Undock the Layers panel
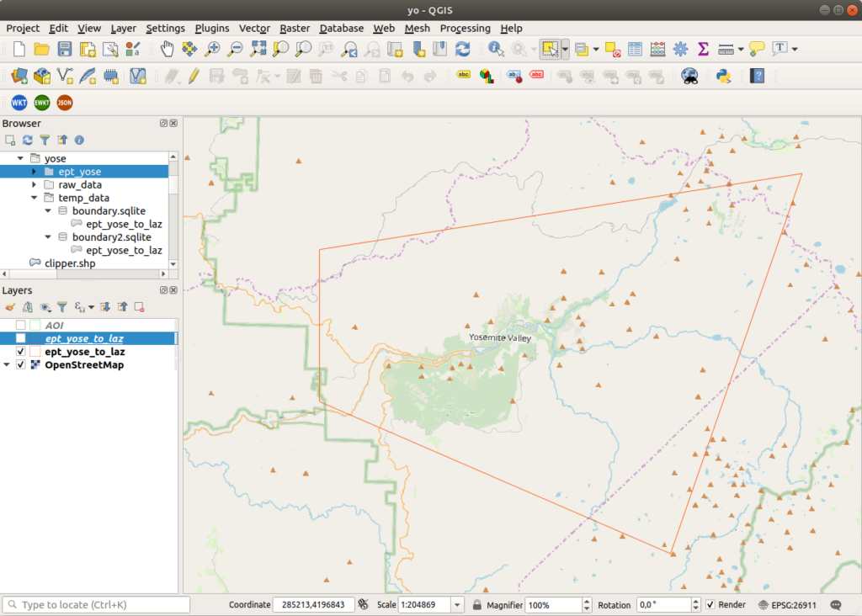This screenshot has width=862, height=616. click(163, 289)
